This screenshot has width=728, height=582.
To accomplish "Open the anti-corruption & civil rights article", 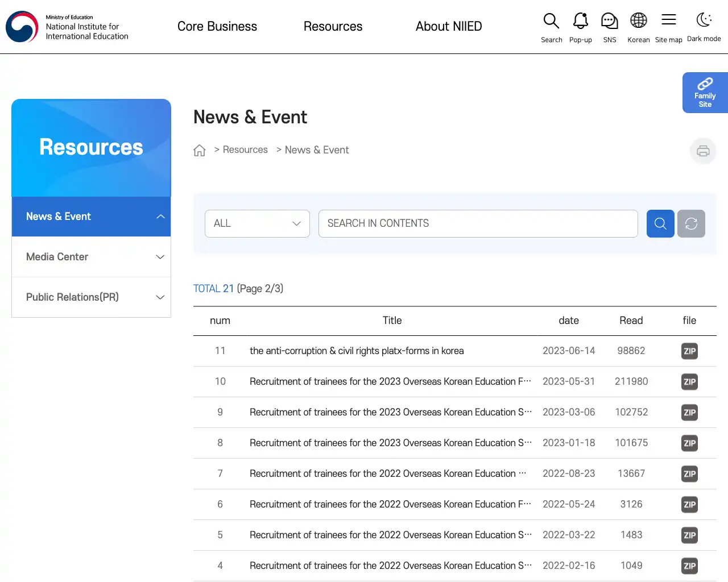I will (x=357, y=351).
